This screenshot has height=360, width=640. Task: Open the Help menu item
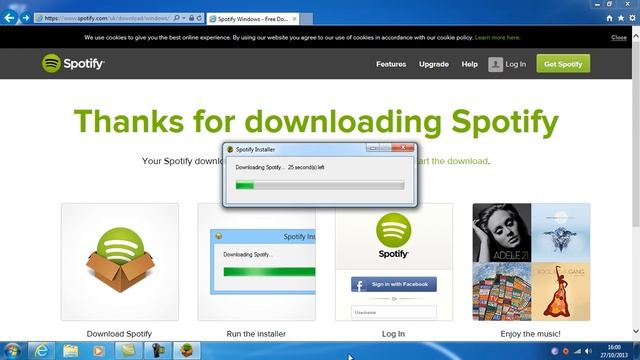pyautogui.click(x=469, y=64)
